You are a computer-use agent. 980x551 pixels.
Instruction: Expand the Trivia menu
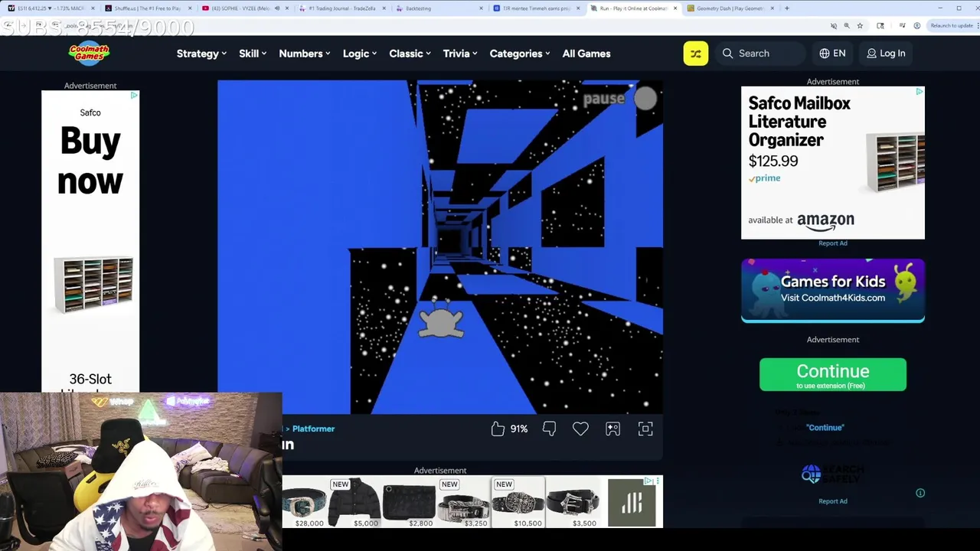coord(460,54)
